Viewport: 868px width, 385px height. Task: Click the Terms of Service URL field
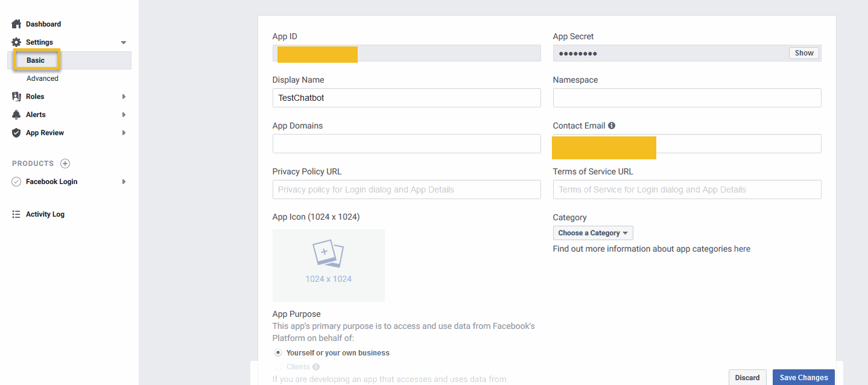(x=687, y=189)
